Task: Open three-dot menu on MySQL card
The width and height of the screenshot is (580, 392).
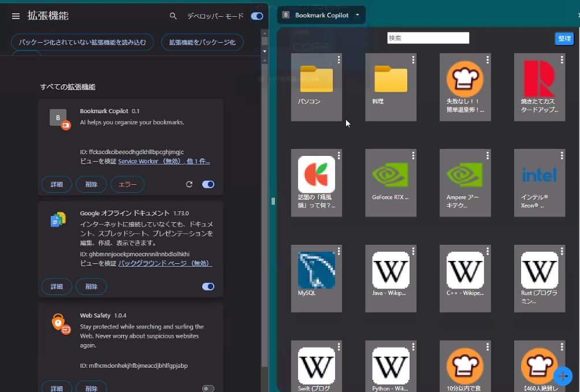Action: pos(339,251)
